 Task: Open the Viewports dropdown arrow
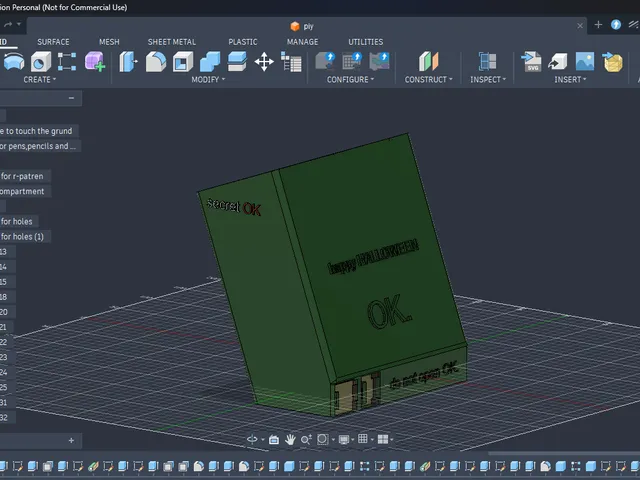coord(392,440)
